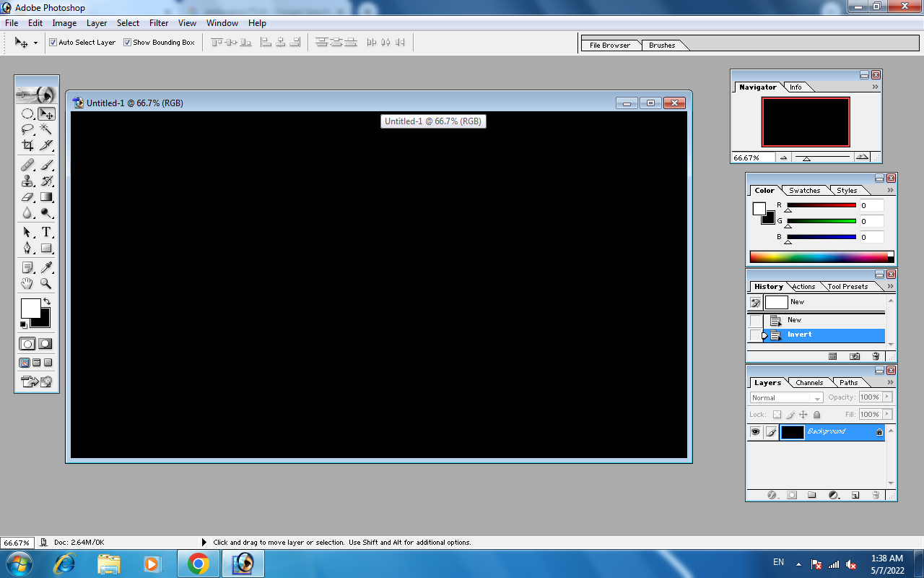Select the Clone Stamp tool
The height and width of the screenshot is (578, 924).
click(27, 181)
